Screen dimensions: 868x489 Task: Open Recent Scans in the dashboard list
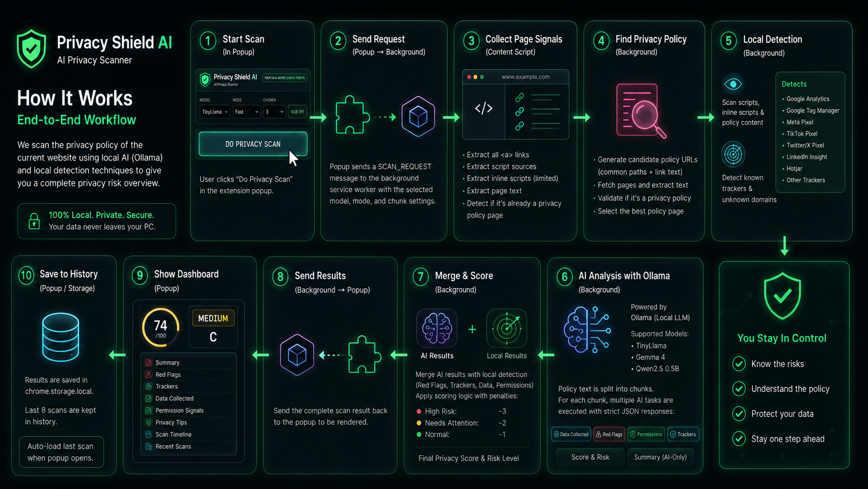(189, 446)
